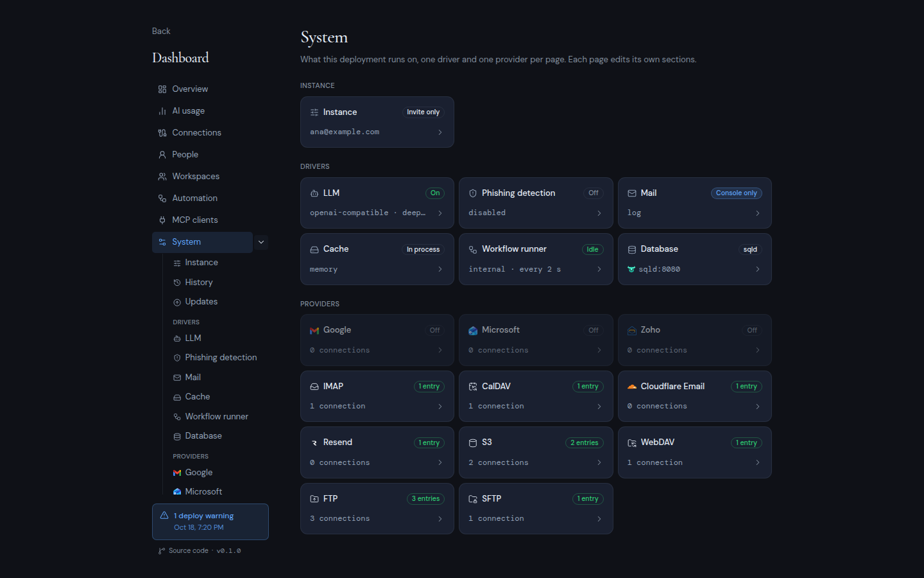Image resolution: width=924 pixels, height=578 pixels.
Task: Click the S3 bucket icon on card
Action: pyautogui.click(x=473, y=442)
